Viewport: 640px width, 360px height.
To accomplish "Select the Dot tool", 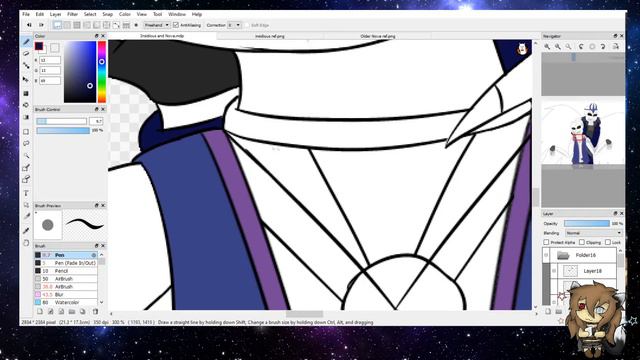I will tap(26, 66).
